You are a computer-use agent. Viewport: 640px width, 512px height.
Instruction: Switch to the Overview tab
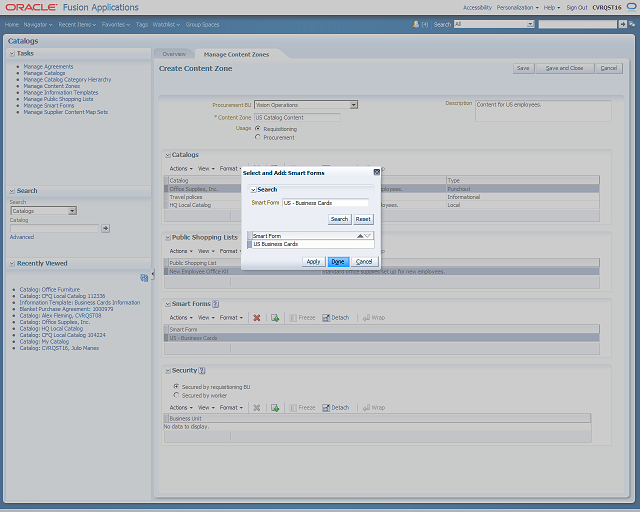(x=174, y=54)
